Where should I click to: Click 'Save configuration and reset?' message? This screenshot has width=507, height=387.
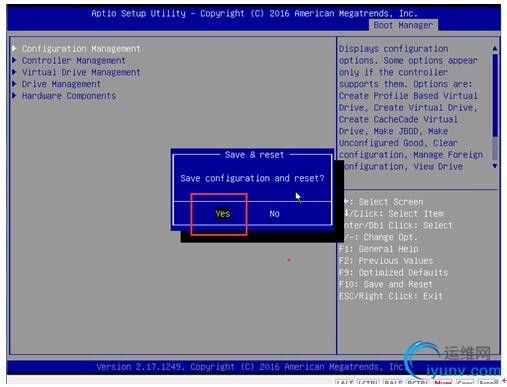click(x=252, y=178)
